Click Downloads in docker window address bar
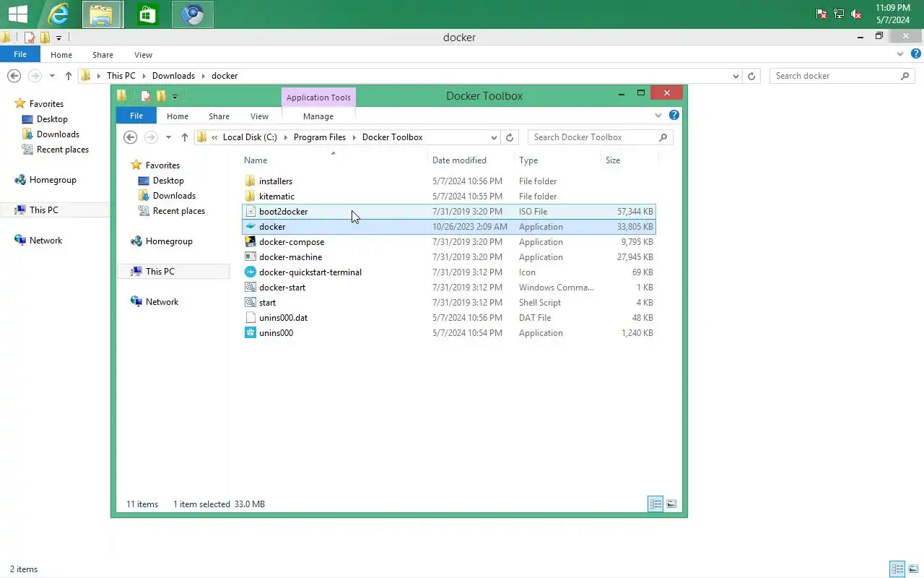 tap(173, 76)
